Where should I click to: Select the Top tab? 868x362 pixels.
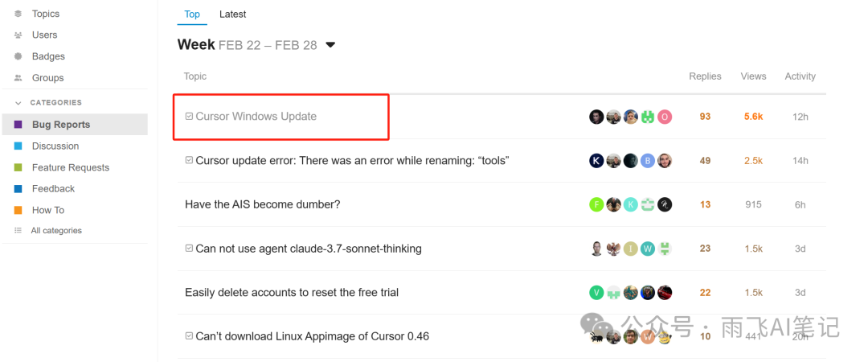click(192, 14)
